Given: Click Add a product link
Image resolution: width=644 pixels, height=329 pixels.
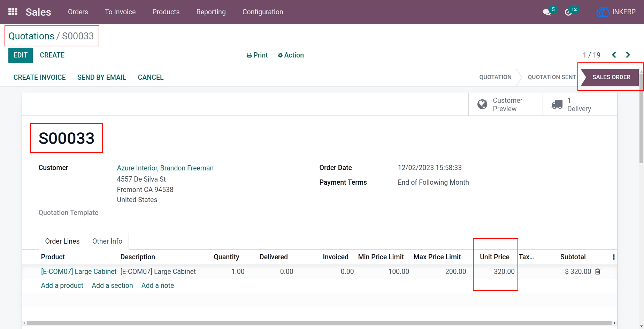Looking at the screenshot, I should [x=62, y=285].
